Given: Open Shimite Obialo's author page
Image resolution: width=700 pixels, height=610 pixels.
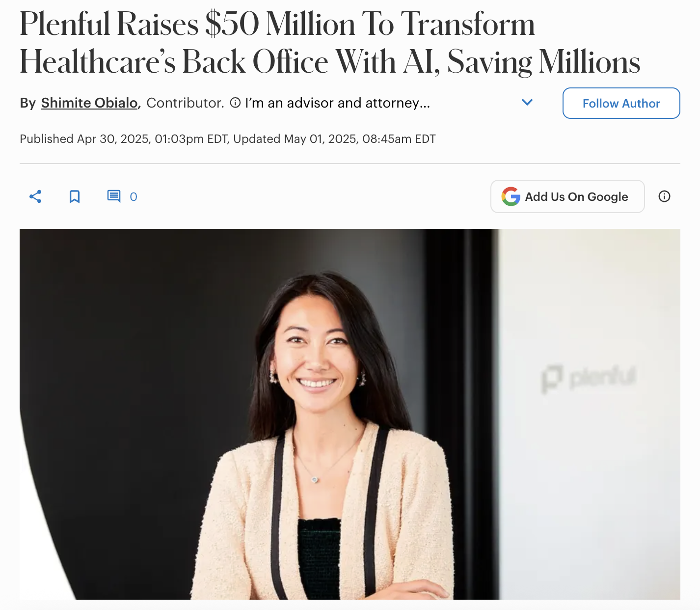Looking at the screenshot, I should (x=89, y=103).
